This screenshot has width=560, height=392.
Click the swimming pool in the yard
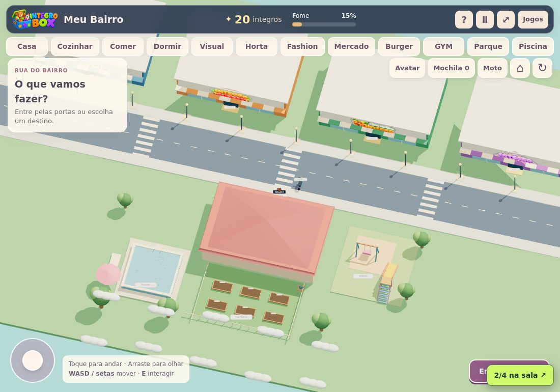pos(153,270)
